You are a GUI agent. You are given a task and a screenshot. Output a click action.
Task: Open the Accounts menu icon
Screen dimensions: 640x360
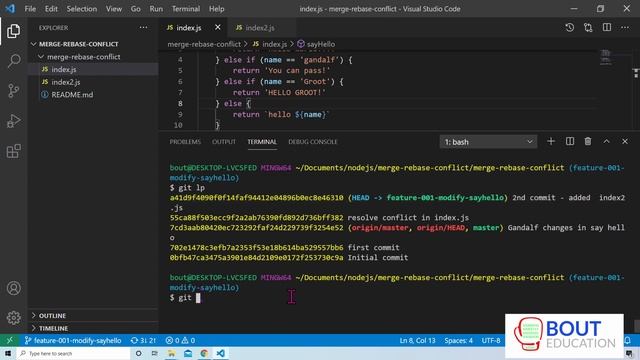pos(13,288)
